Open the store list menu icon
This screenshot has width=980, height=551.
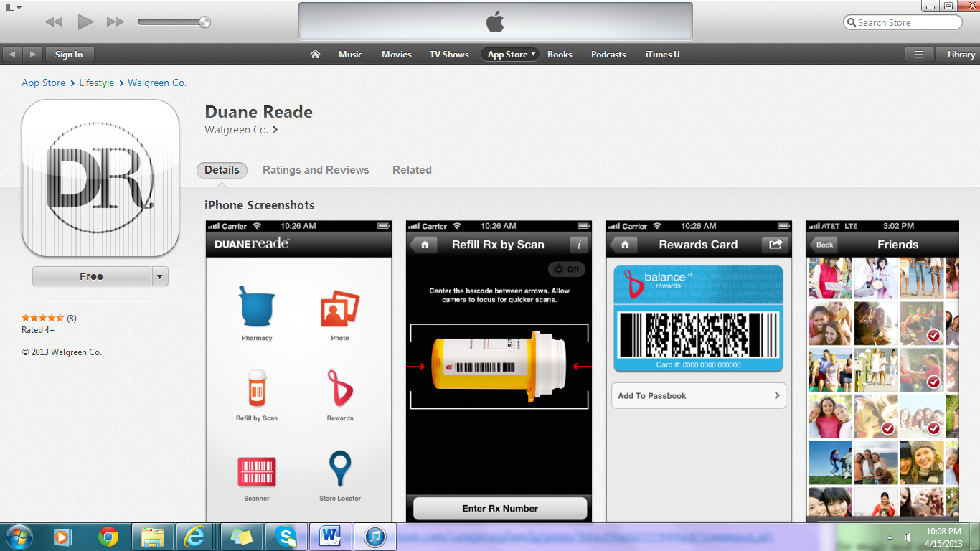click(918, 55)
